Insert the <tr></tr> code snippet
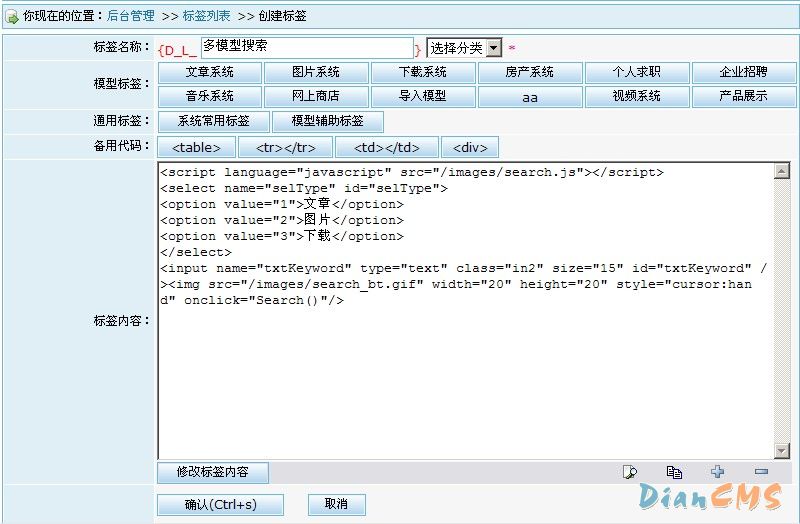 click(x=286, y=147)
